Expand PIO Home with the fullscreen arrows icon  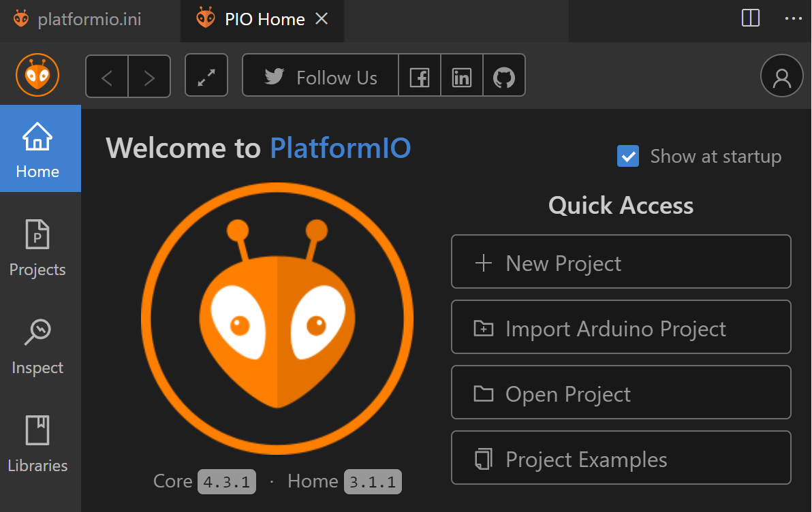(x=206, y=76)
